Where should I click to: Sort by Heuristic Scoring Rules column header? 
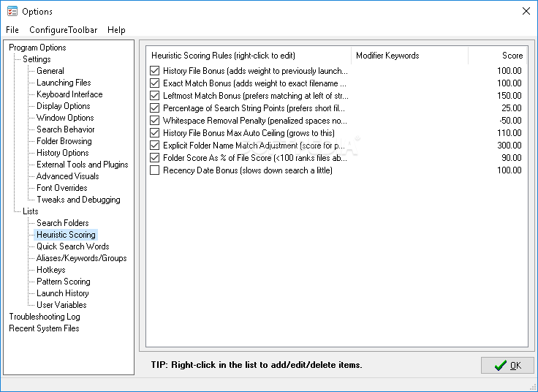click(249, 56)
